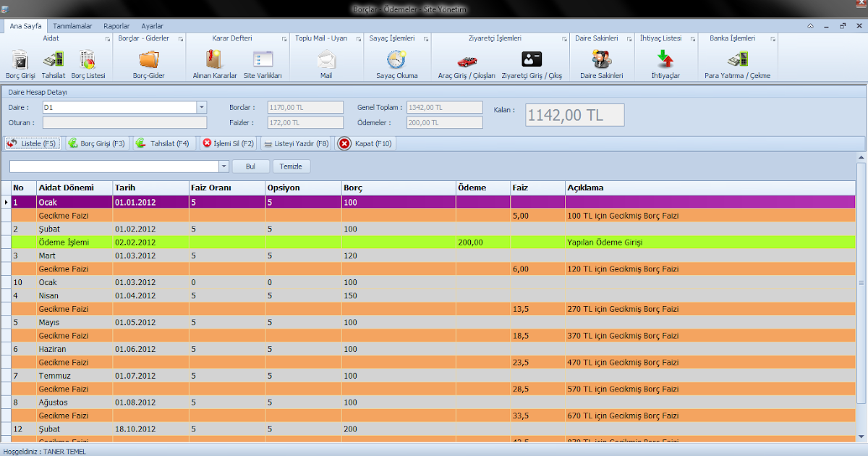The width and height of the screenshot is (868, 456).
Task: Sort by Tarih column header
Action: point(150,187)
